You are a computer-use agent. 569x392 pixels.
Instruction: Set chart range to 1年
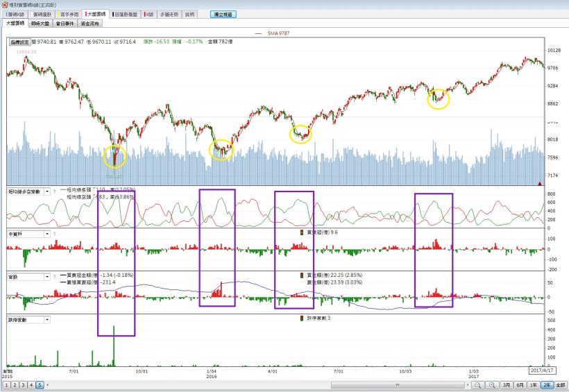[534, 385]
